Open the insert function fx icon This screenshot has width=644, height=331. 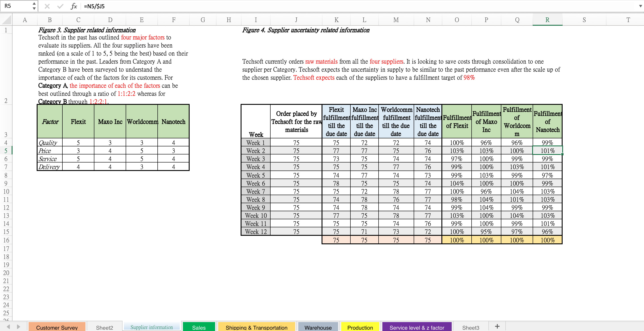tap(74, 6)
